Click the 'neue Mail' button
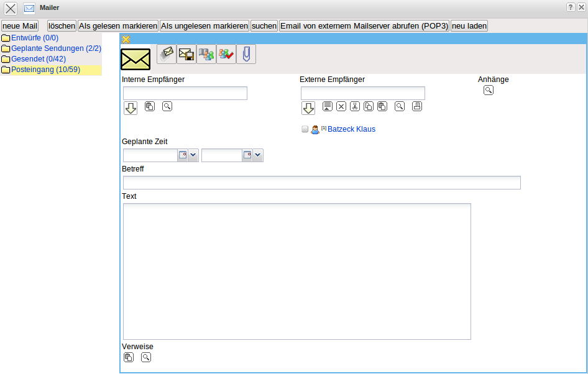588x374 pixels. (x=20, y=26)
